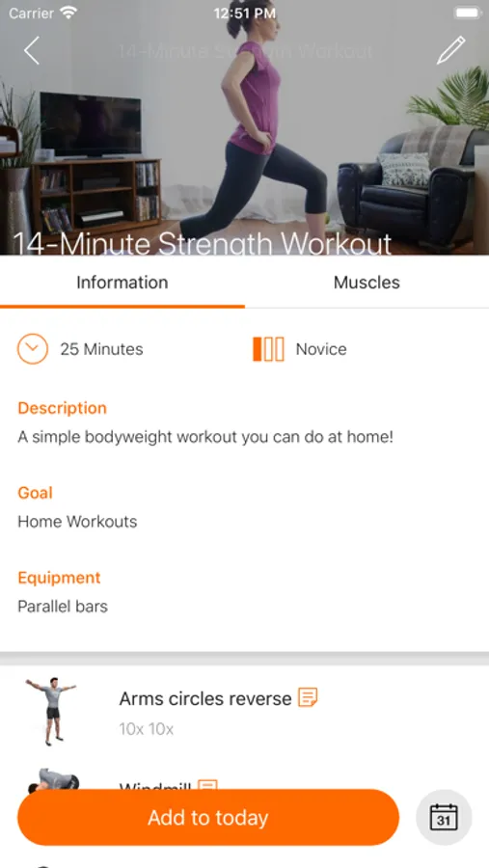Image resolution: width=489 pixels, height=868 pixels.
Task: Tap the Home Workouts goal text
Action: pyautogui.click(x=77, y=522)
